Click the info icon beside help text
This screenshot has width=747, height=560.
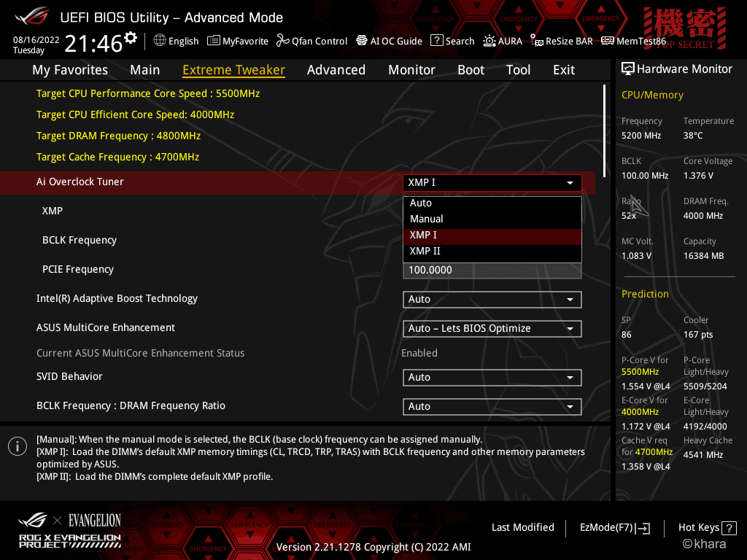click(x=18, y=446)
